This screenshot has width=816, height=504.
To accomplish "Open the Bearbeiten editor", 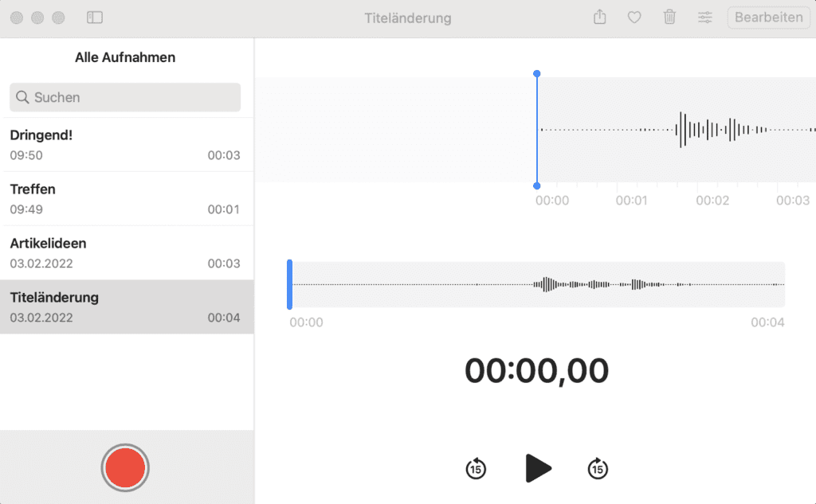I will [767, 17].
